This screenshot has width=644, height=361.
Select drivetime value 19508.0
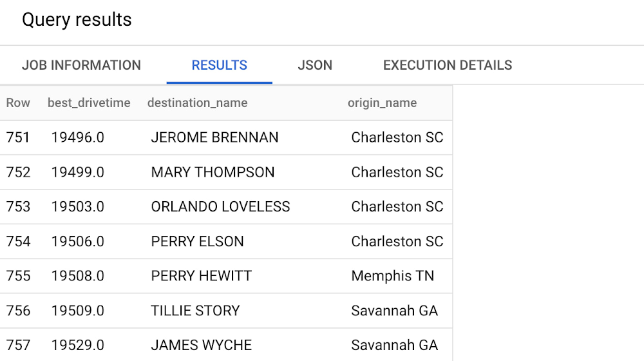77,276
